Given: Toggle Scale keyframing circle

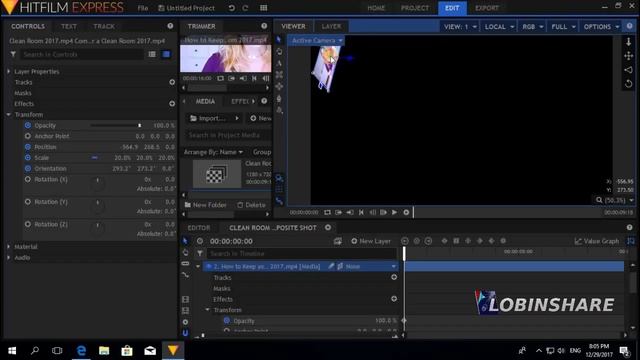Looking at the screenshot, I should pyautogui.click(x=28, y=158).
